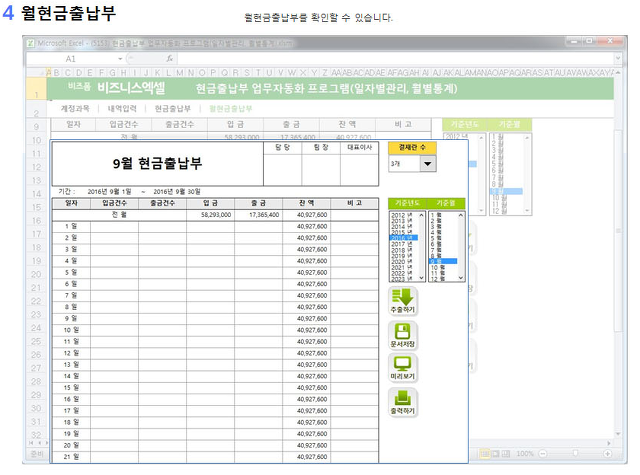Screen dimensions: 640x475
Task: Click the 기준년도 green header in popup
Action: click(407, 203)
